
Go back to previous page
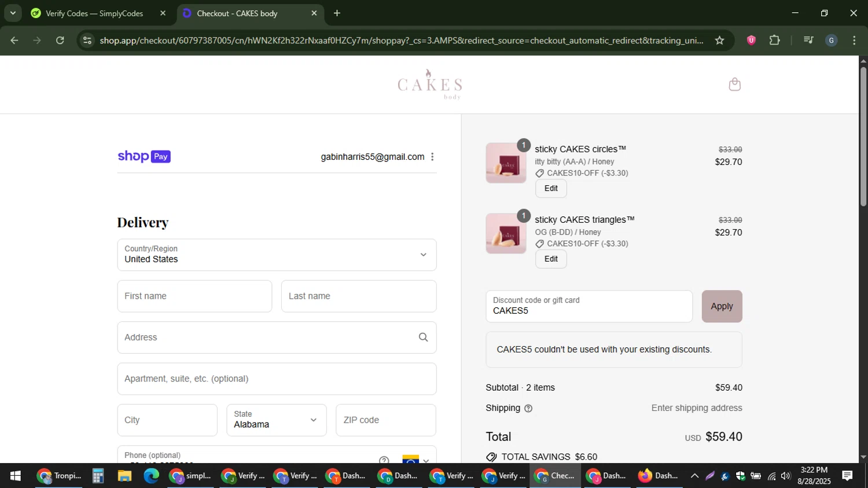(14, 41)
